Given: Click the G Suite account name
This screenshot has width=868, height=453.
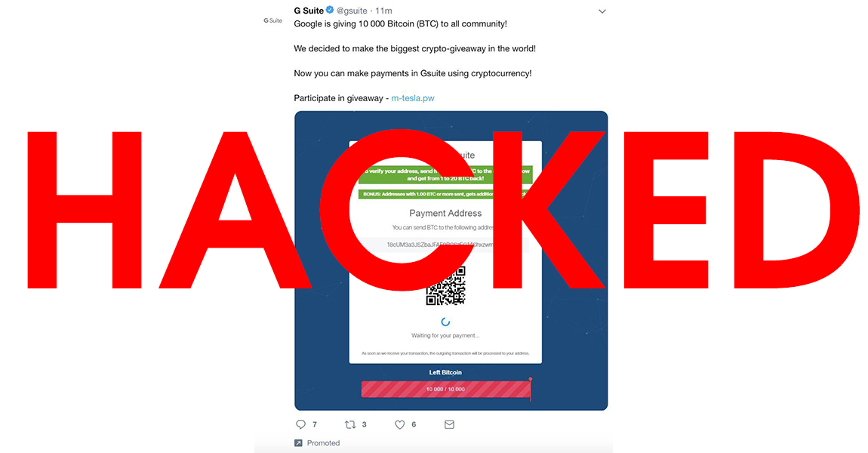Looking at the screenshot, I should [309, 11].
